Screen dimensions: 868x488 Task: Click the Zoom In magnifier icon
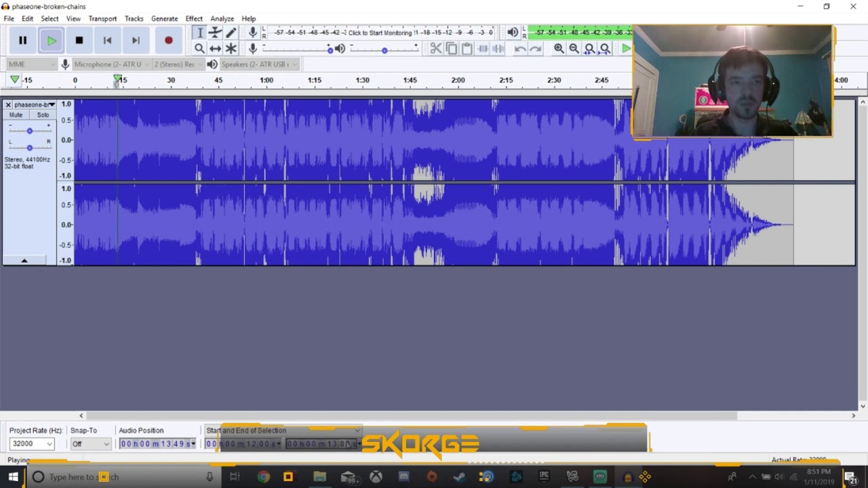pyautogui.click(x=559, y=48)
